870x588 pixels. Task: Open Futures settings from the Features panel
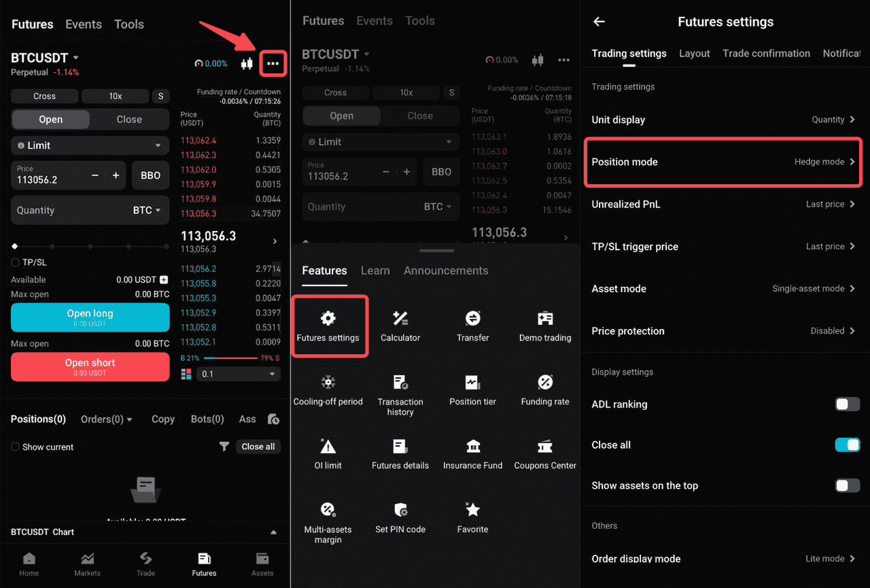click(x=329, y=326)
